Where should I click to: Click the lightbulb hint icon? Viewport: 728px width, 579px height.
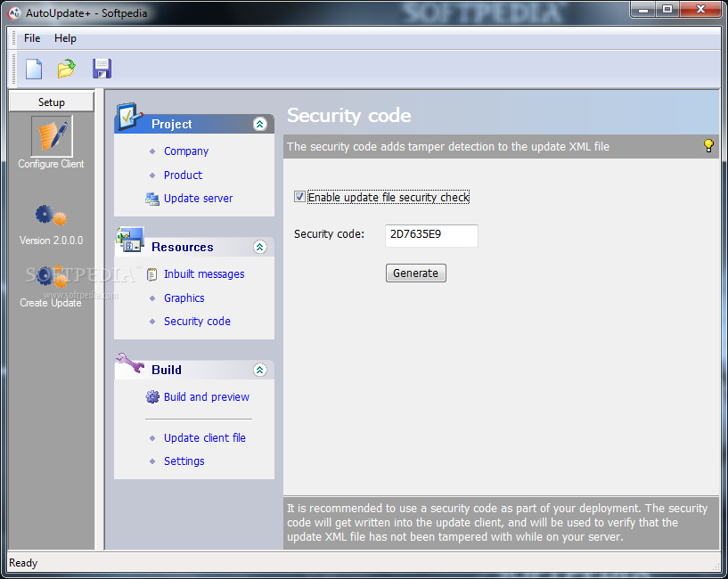click(708, 146)
